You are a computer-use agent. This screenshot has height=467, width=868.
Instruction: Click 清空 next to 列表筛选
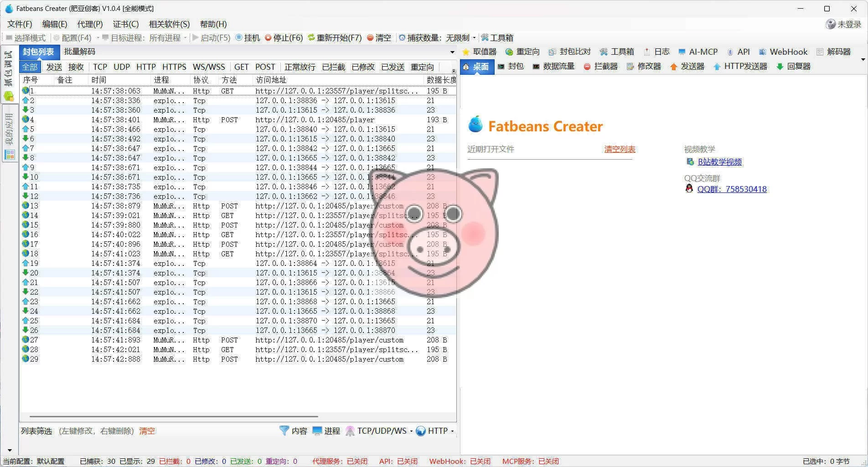point(147,431)
